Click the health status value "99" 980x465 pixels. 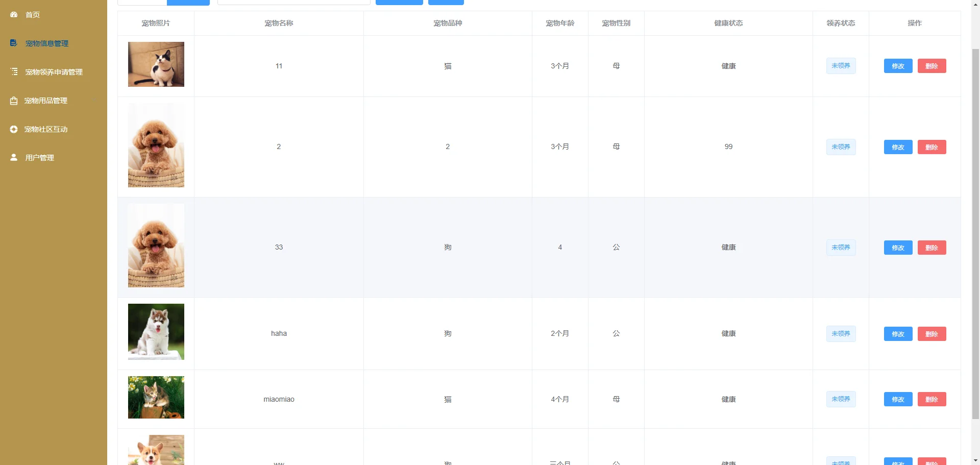click(x=728, y=146)
